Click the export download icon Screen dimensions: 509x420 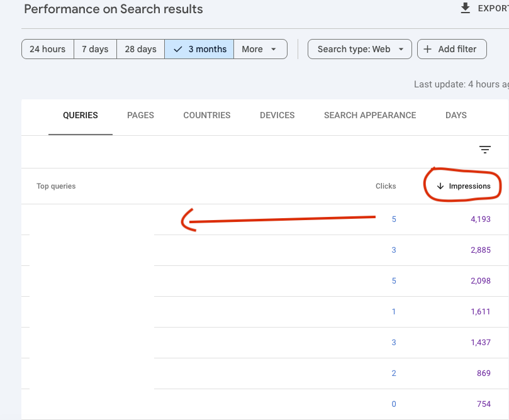click(466, 8)
